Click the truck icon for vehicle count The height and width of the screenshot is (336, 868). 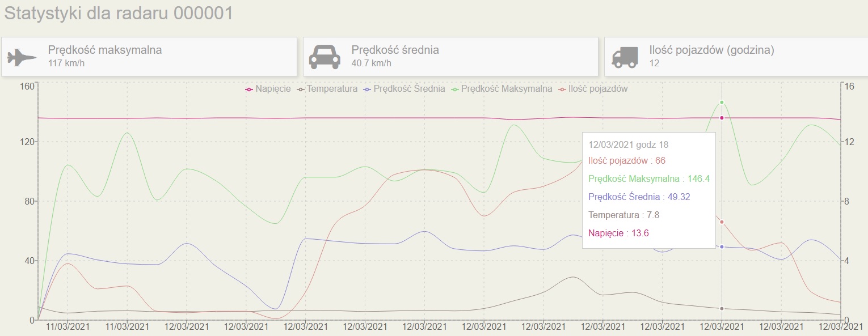(x=625, y=57)
